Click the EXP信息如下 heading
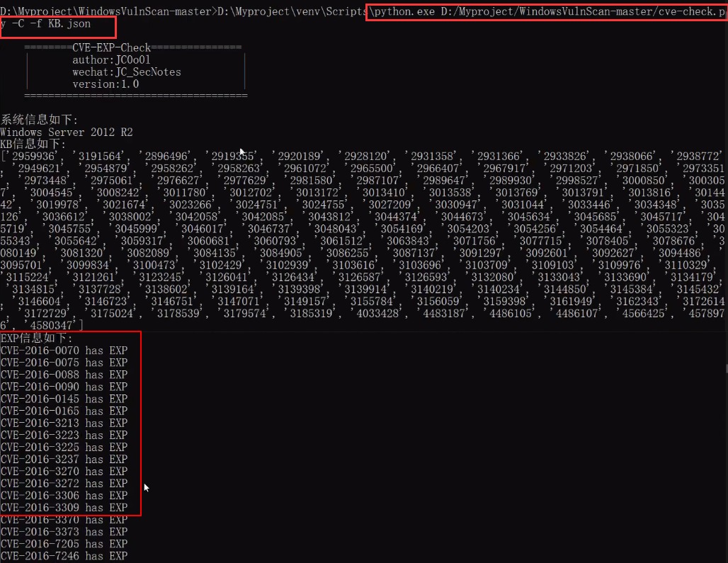This screenshot has width=728, height=563. [36, 338]
